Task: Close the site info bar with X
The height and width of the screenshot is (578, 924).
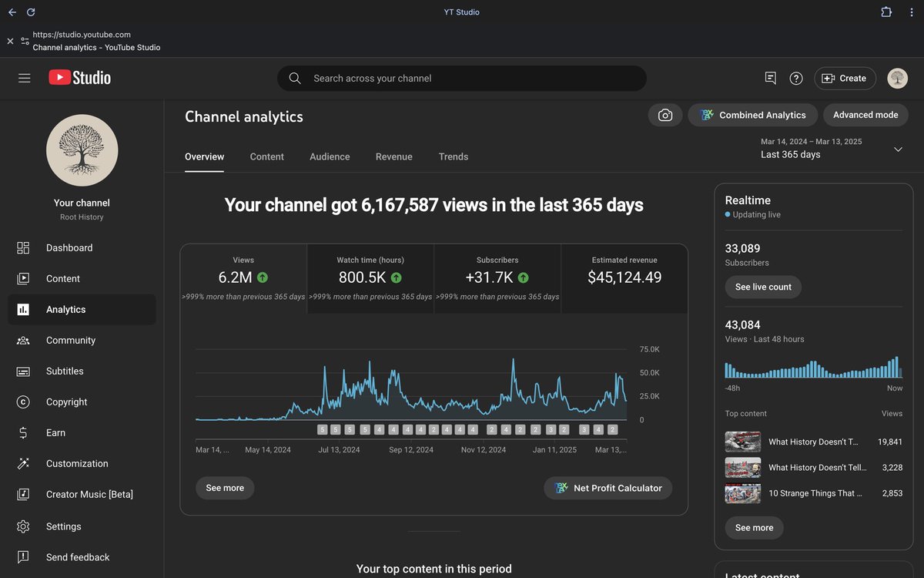Action: pos(10,41)
